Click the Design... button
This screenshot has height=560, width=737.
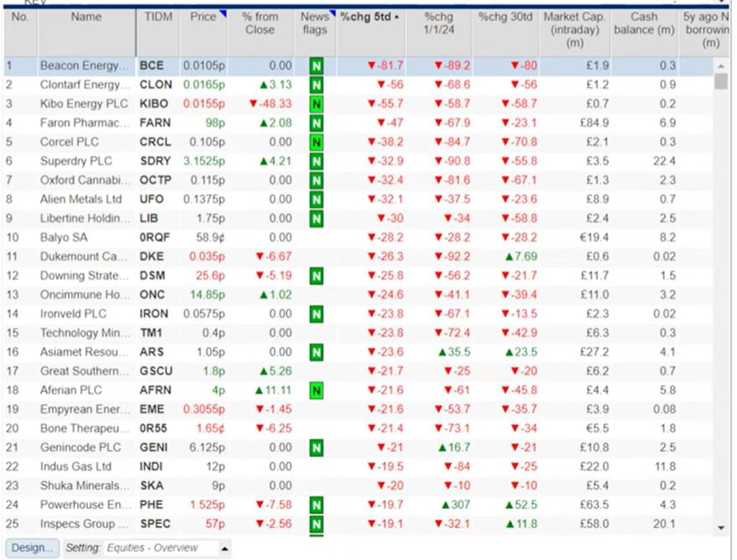pos(33,548)
